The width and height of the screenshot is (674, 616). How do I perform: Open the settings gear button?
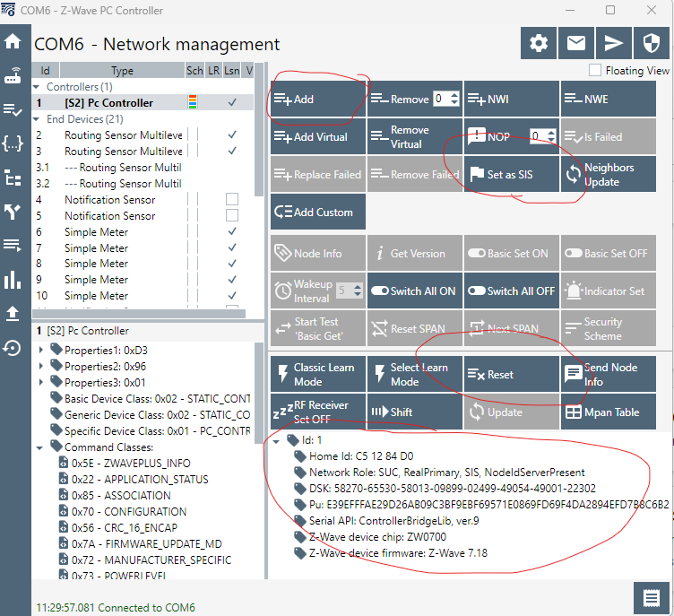click(539, 43)
